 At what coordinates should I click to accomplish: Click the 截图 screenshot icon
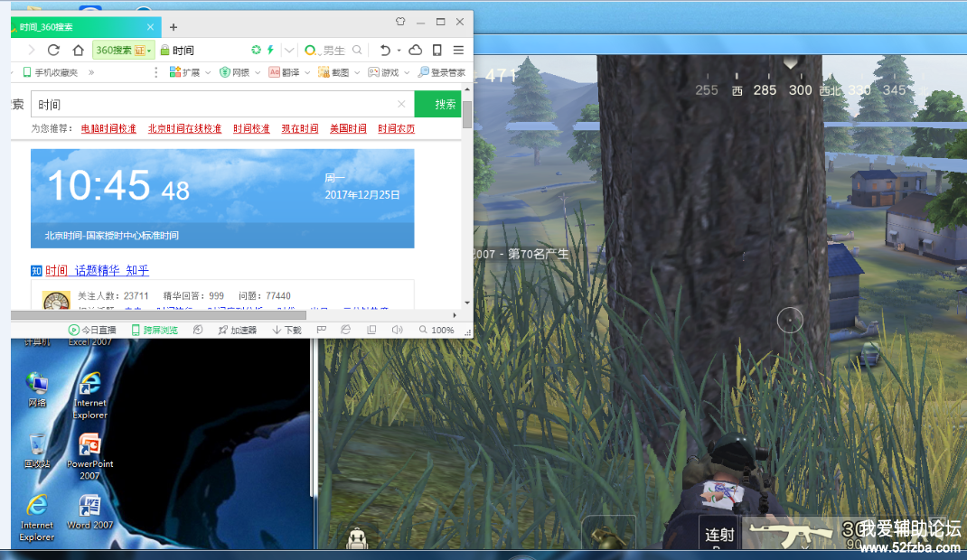324,72
